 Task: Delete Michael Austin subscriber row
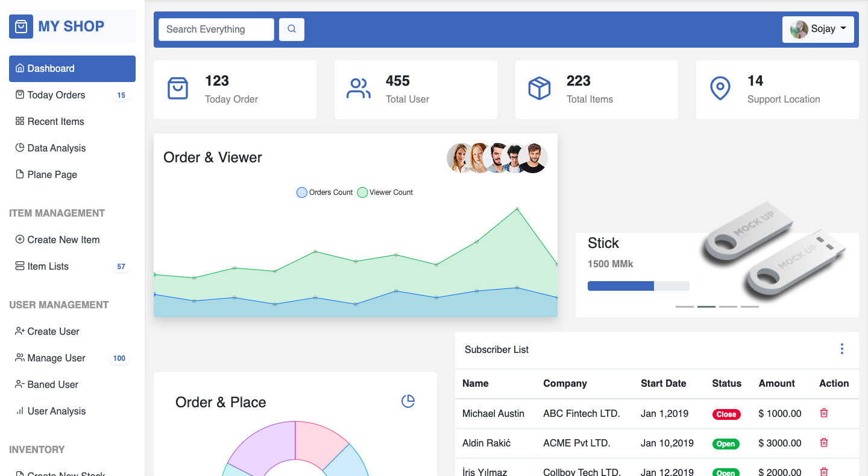tap(824, 413)
